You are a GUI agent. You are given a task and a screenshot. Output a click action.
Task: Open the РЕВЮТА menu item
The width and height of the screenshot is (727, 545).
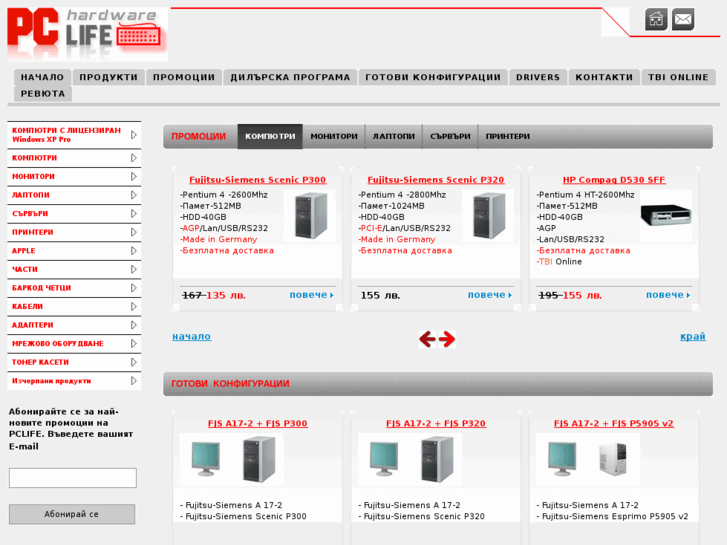(43, 94)
